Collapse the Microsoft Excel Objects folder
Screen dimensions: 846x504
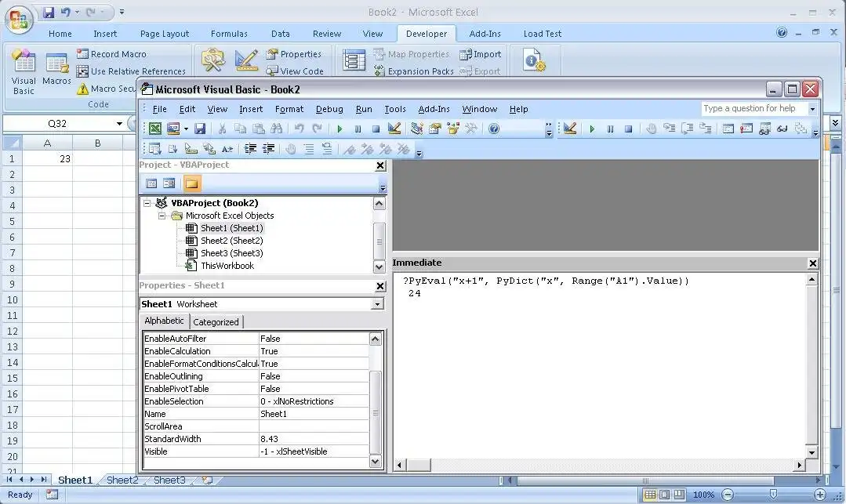click(162, 216)
